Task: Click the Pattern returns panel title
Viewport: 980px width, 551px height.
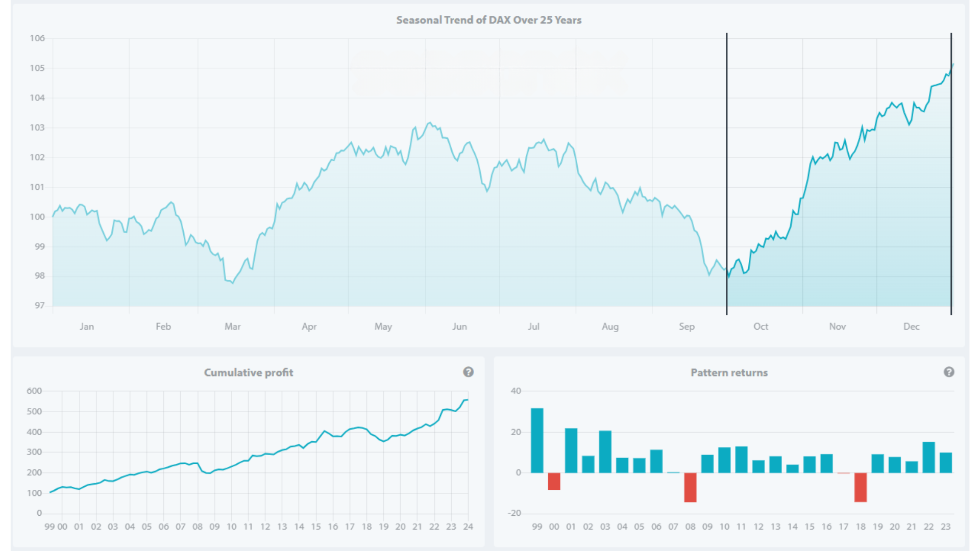Action: [x=729, y=372]
